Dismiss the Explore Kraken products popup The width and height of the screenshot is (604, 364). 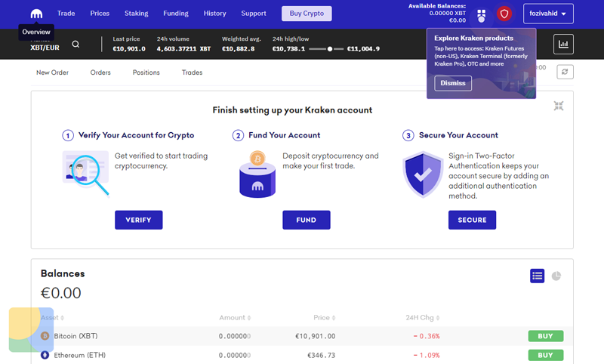(x=453, y=83)
